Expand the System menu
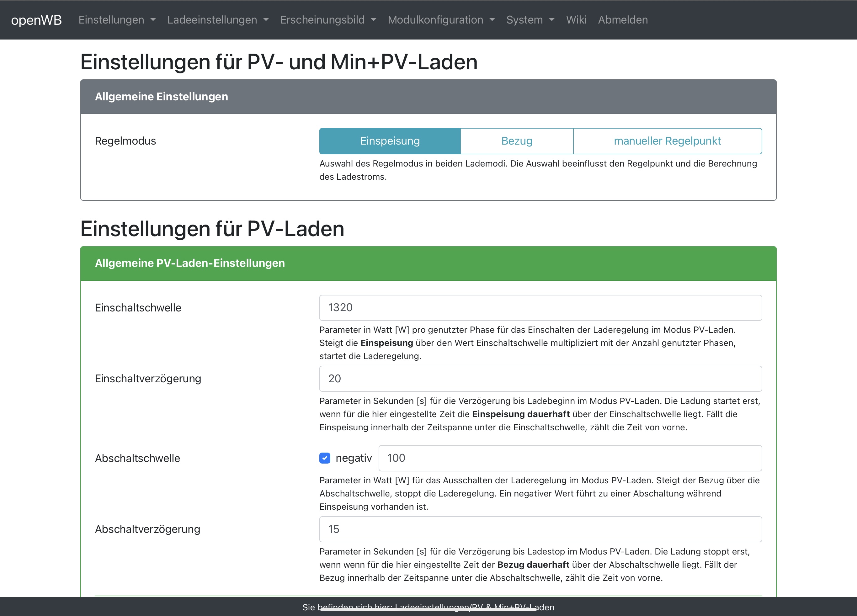 coord(530,20)
